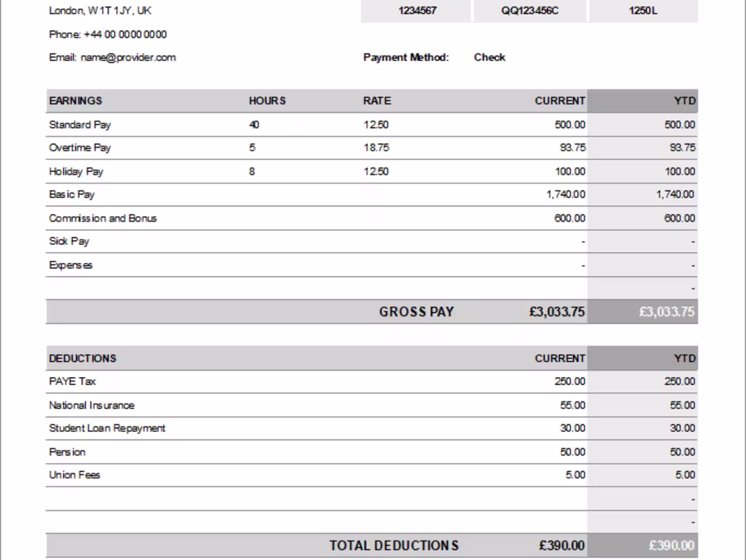
Task: Select the TOTAL DEDUCTIONS value £390.00
Action: 563,544
